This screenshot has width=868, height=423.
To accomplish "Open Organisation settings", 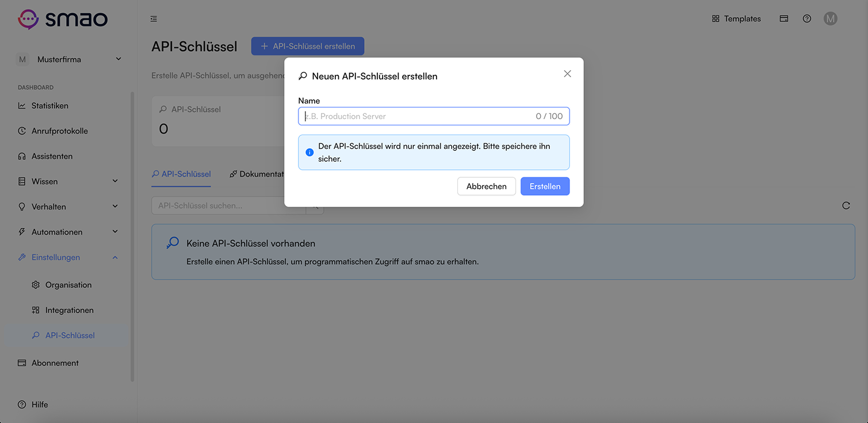I will click(68, 285).
